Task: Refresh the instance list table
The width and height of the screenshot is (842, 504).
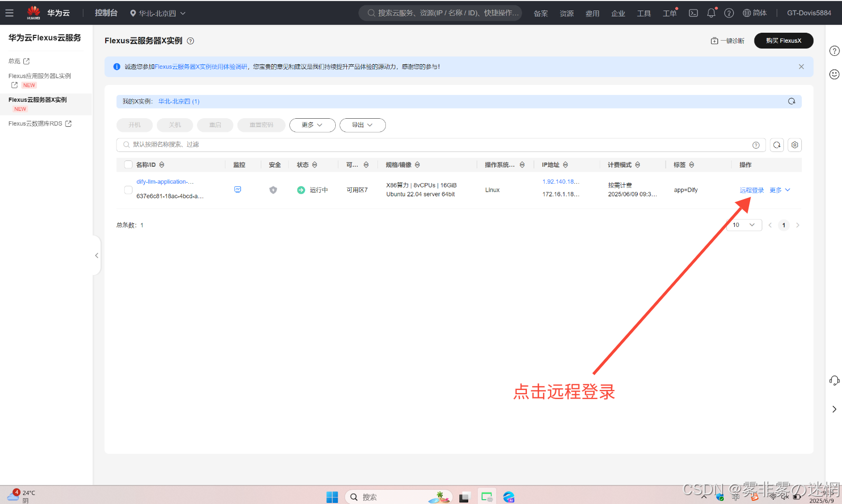Action: click(777, 145)
